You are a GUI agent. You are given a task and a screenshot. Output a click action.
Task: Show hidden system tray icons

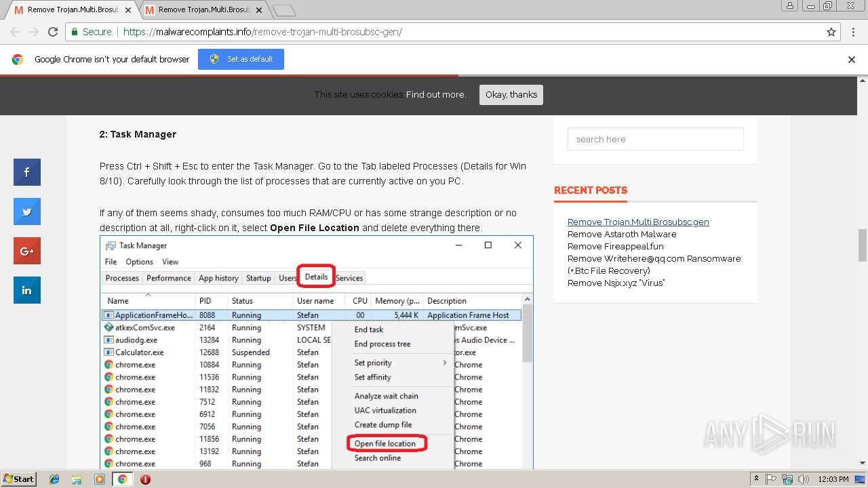[x=756, y=479]
